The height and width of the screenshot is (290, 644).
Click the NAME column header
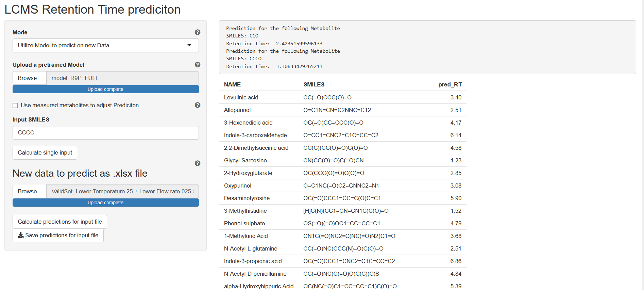tap(232, 84)
